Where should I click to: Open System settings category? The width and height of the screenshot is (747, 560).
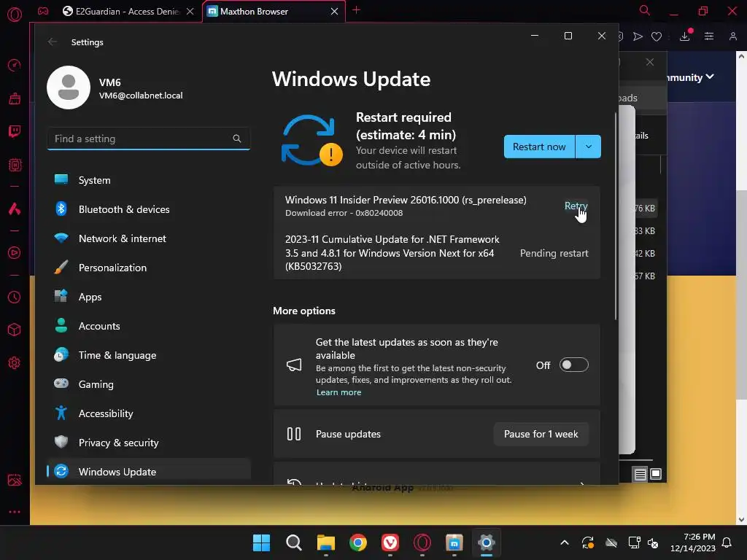click(149, 180)
